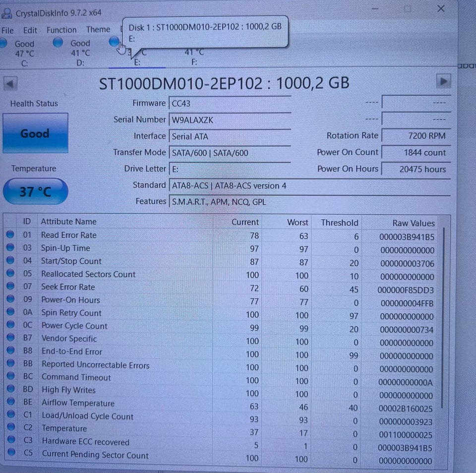Click the Rotation Rate 7200 RPM value
Viewport: 476px width, 473px height.
[416, 136]
